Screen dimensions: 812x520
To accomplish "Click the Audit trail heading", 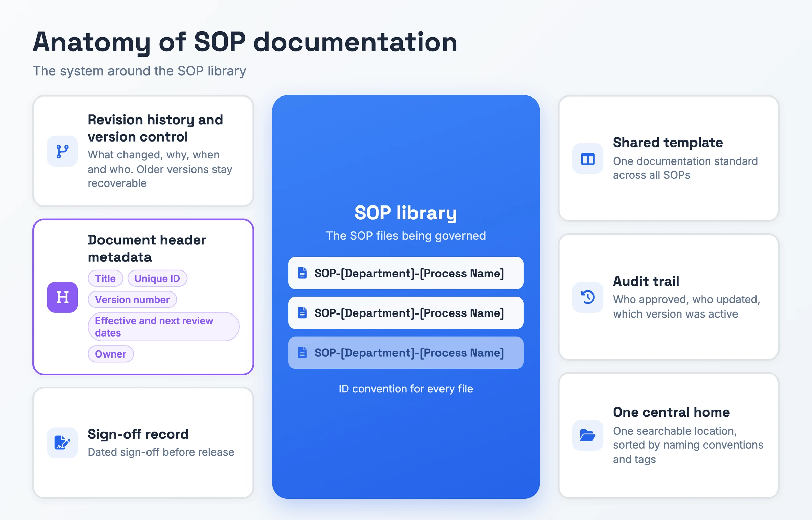I will (646, 281).
